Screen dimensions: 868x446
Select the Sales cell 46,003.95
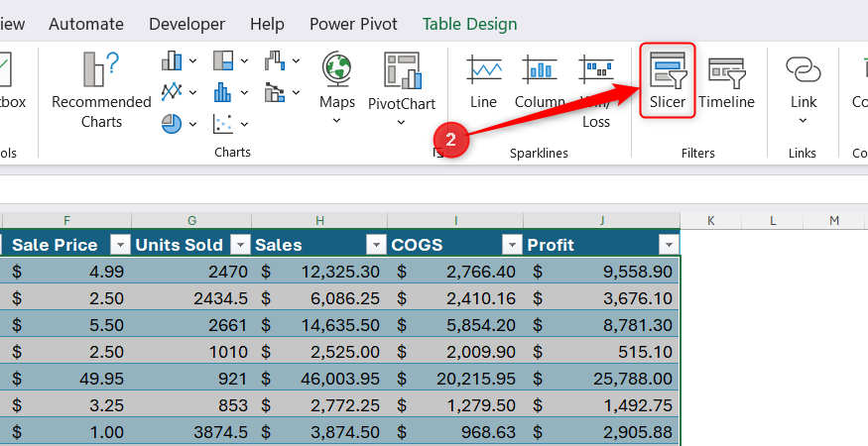(319, 379)
